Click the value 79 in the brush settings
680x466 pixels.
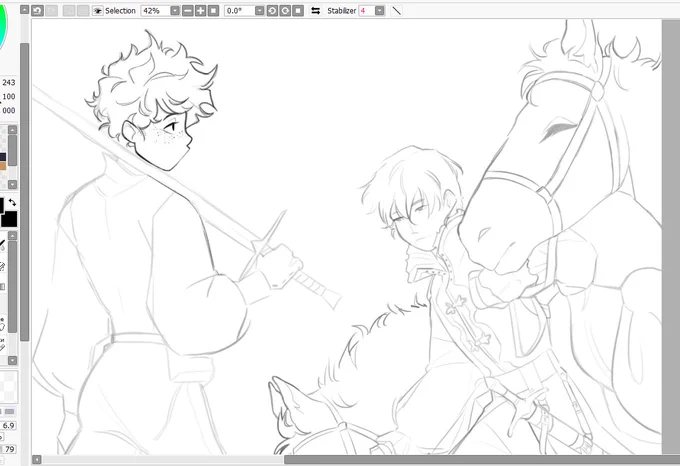(x=10, y=449)
